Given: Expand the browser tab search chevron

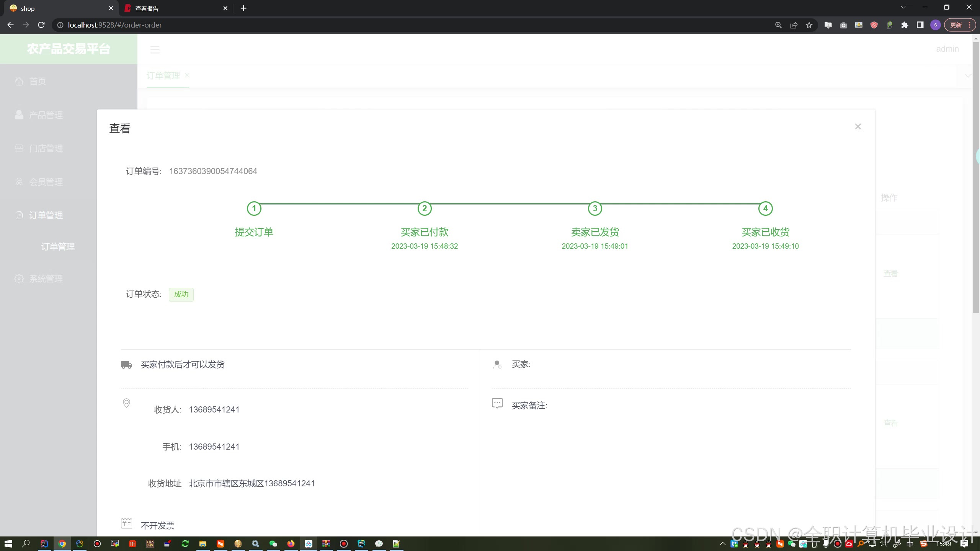Looking at the screenshot, I should pos(903,7).
